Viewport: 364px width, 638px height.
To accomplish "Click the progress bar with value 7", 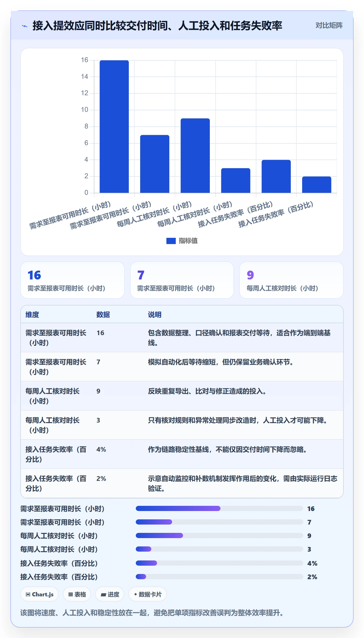I will click(219, 522).
